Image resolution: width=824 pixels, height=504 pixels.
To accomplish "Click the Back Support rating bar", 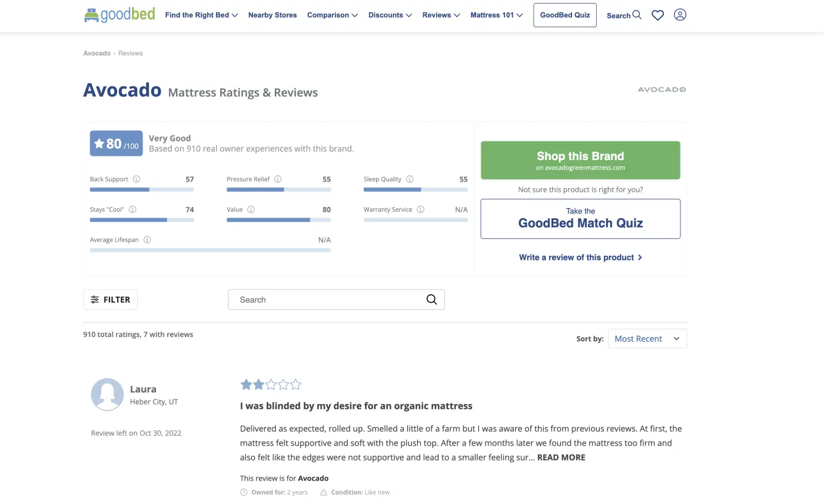I will (x=142, y=189).
